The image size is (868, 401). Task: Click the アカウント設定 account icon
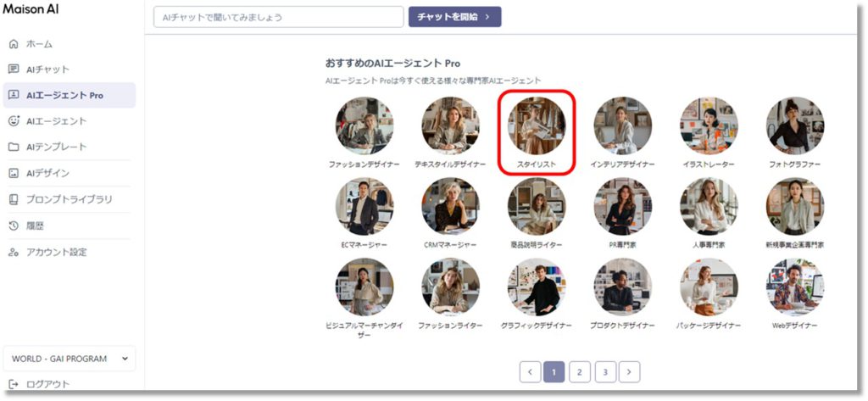click(14, 252)
